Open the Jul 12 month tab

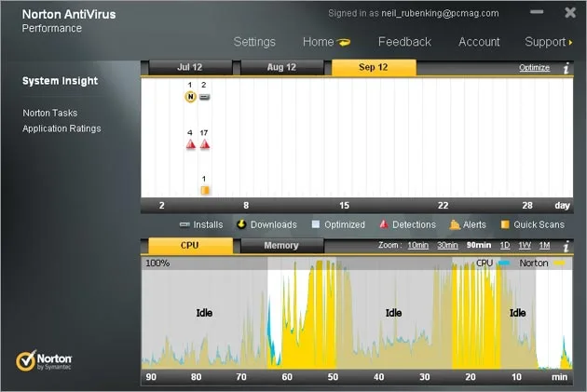click(190, 67)
